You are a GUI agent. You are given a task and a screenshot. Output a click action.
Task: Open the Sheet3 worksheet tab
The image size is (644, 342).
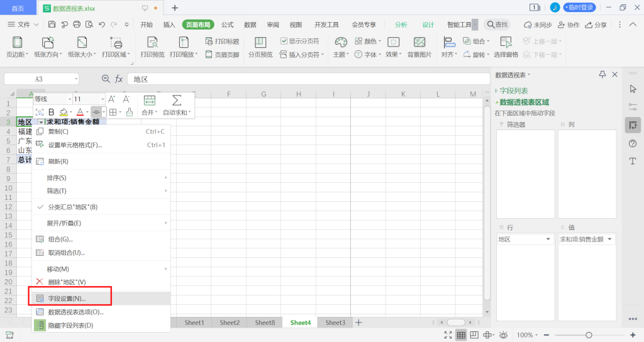click(x=335, y=323)
